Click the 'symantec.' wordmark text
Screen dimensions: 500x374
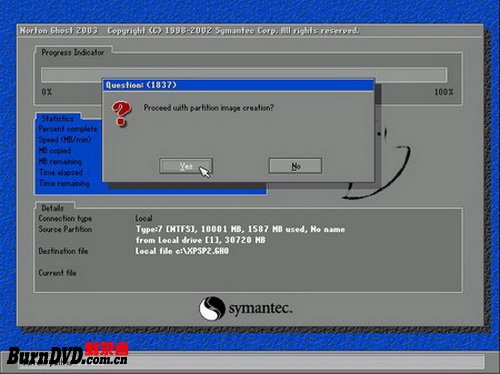tap(260, 308)
